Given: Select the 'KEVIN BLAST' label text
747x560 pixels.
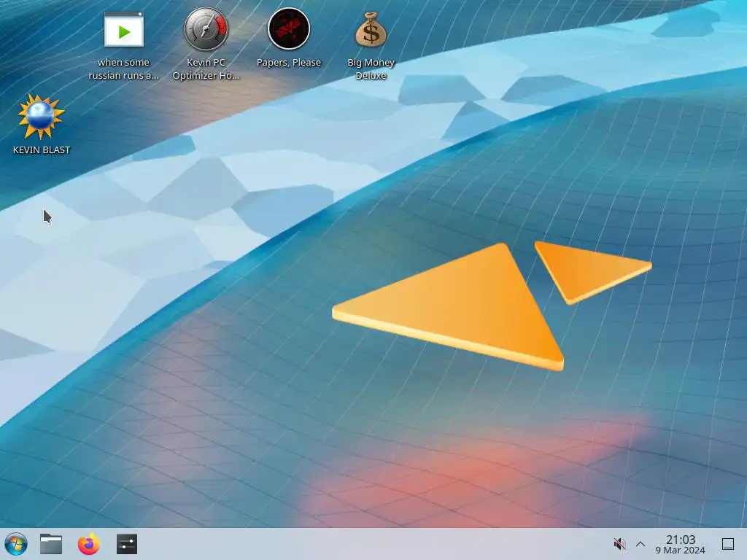Looking at the screenshot, I should click(x=42, y=150).
